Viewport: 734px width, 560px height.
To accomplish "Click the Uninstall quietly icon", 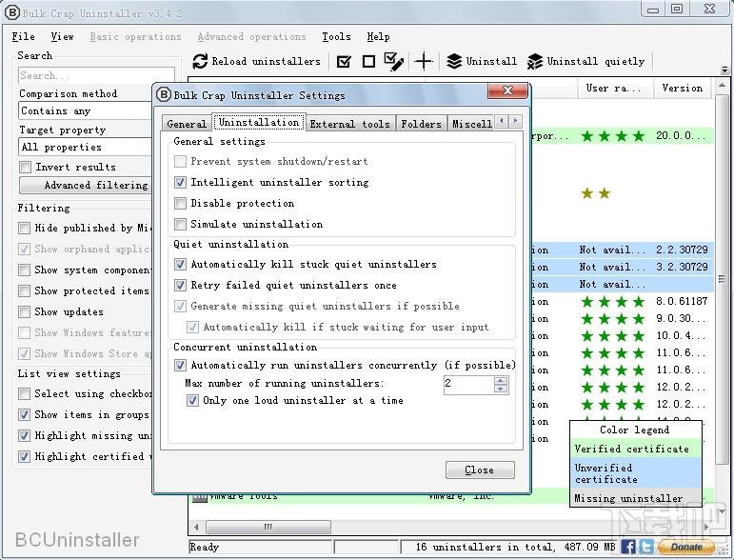I will pos(535,61).
